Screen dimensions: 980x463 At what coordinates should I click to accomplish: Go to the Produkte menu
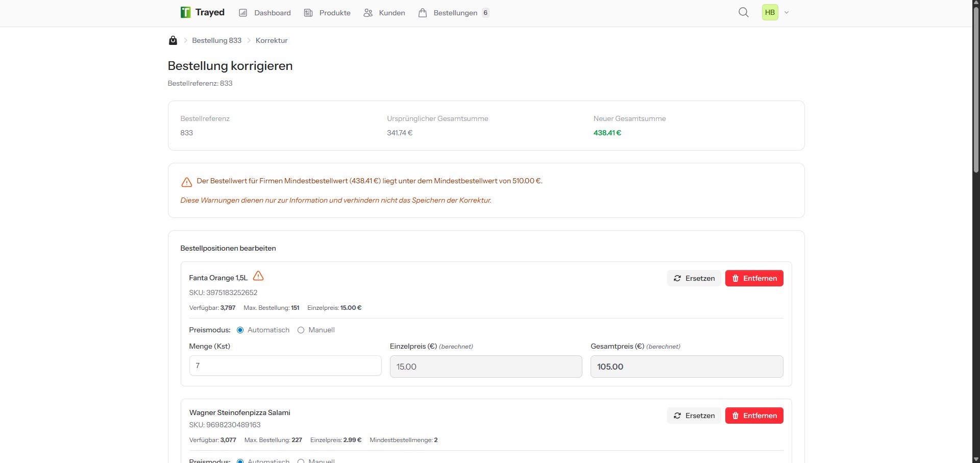coord(334,13)
